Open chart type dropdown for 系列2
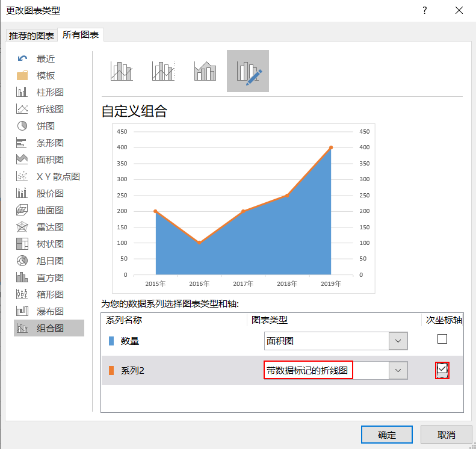 pos(398,370)
